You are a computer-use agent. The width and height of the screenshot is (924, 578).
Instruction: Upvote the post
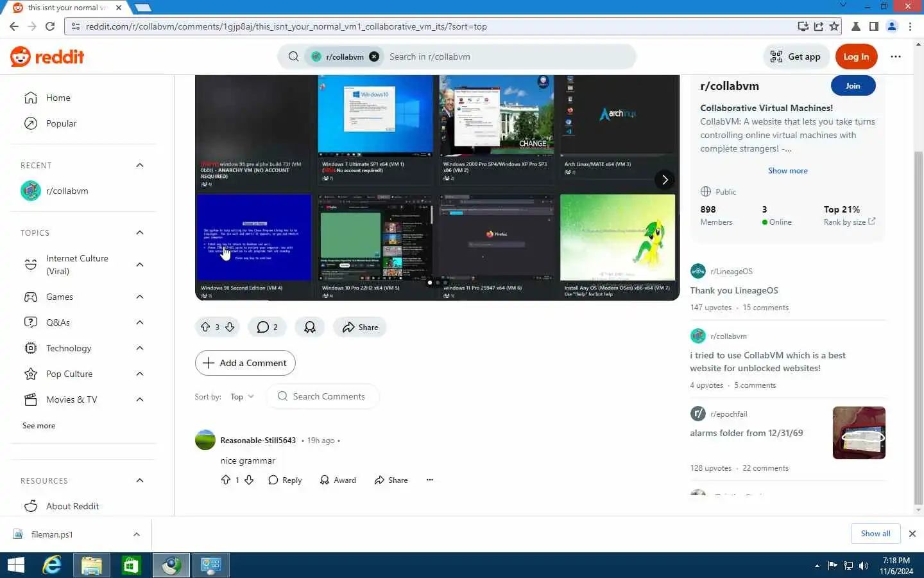click(205, 327)
